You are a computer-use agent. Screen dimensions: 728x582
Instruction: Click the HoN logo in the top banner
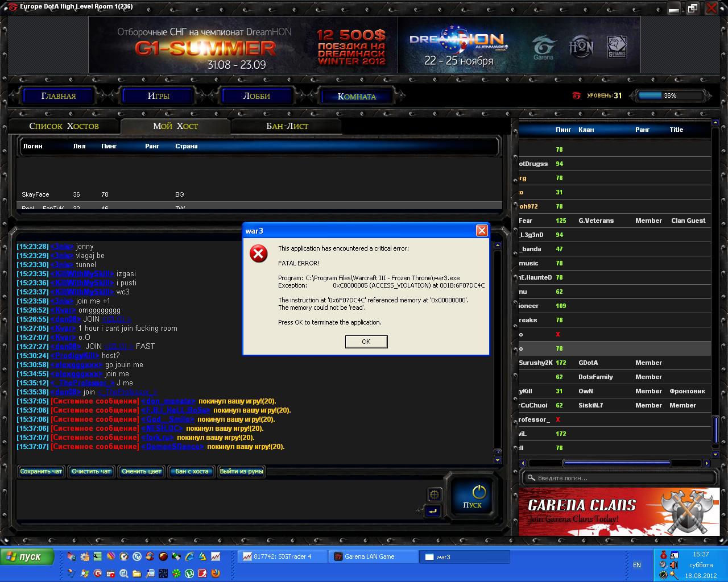[x=581, y=47]
